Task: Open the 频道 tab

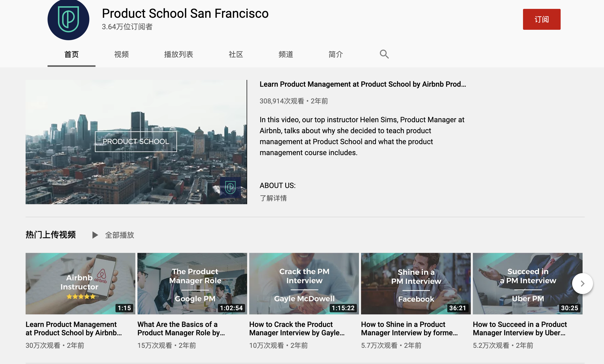Action: point(286,54)
